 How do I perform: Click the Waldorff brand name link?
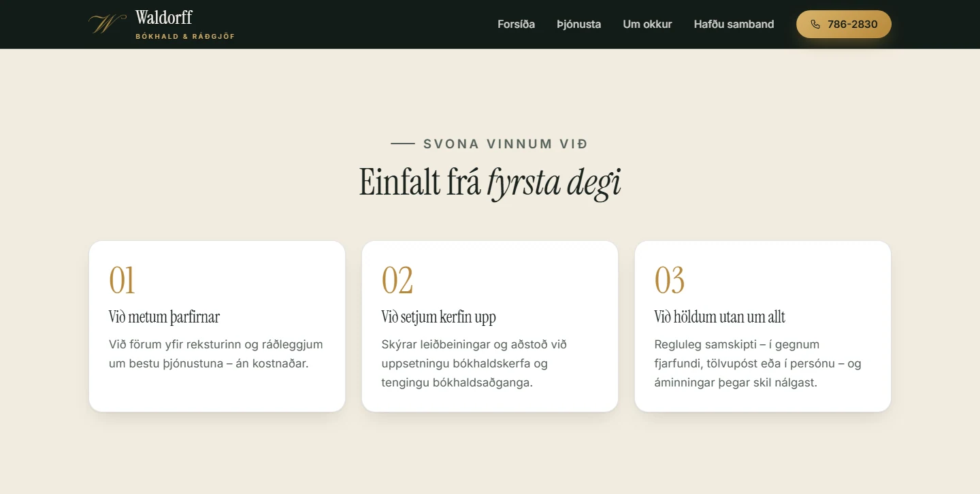(164, 18)
